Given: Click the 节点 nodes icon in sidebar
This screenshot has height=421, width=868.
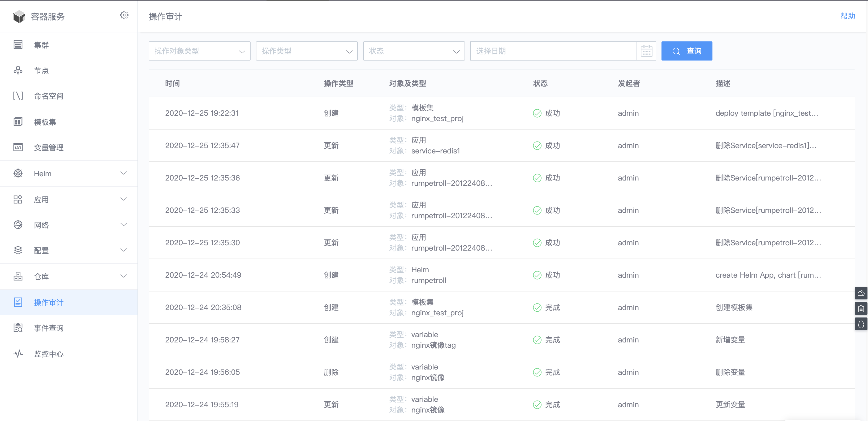Looking at the screenshot, I should 18,70.
